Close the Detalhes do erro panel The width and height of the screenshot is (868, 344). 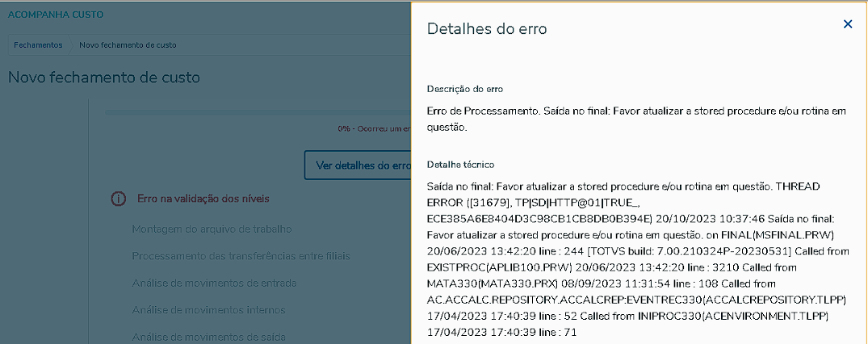point(848,24)
